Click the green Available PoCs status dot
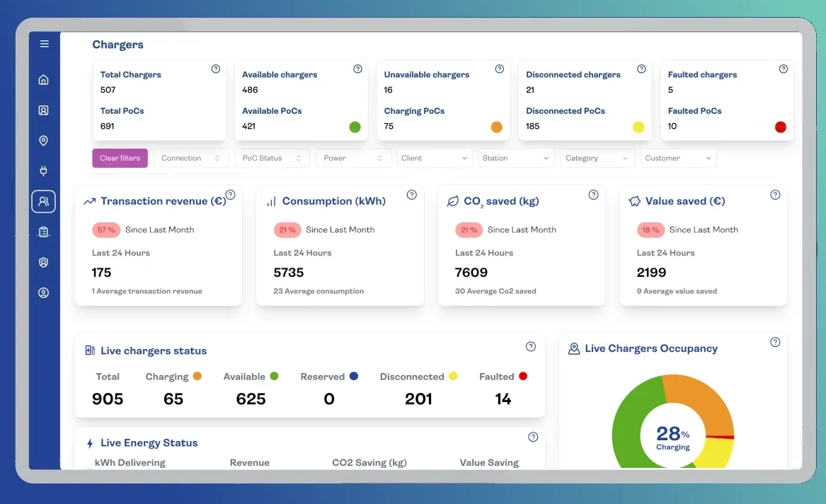The image size is (826, 504). 355,127
